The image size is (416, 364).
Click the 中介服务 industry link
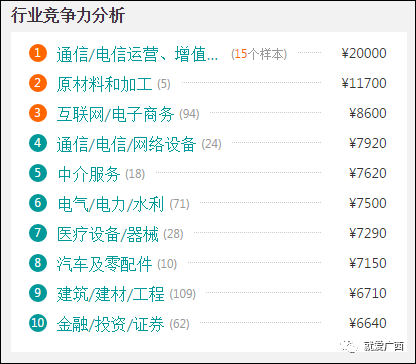(x=89, y=174)
